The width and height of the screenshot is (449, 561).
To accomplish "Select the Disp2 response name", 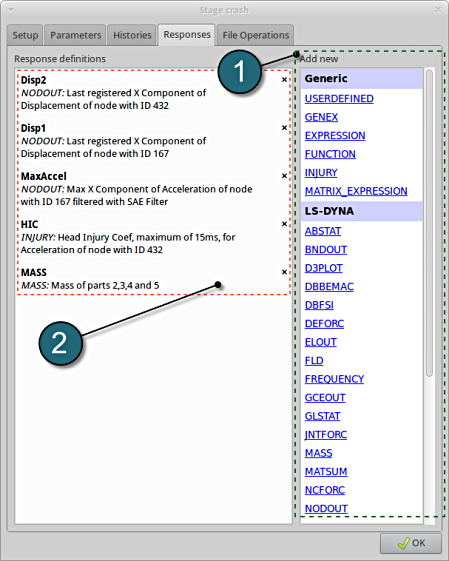I will [34, 80].
